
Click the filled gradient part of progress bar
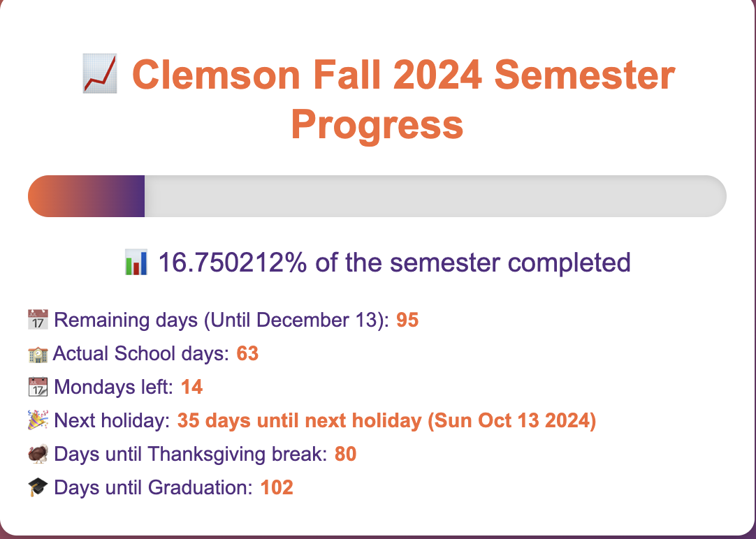click(87, 196)
